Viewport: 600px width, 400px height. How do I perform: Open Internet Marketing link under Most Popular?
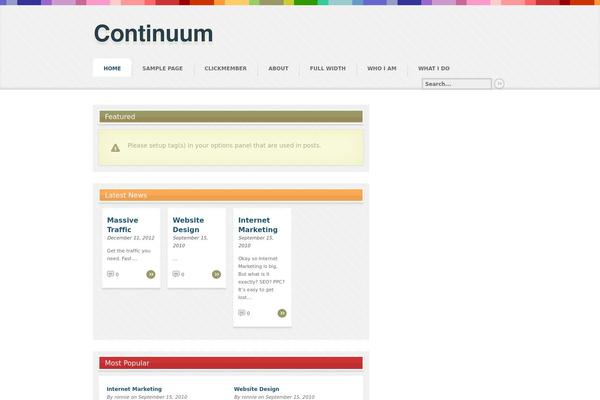(134, 389)
